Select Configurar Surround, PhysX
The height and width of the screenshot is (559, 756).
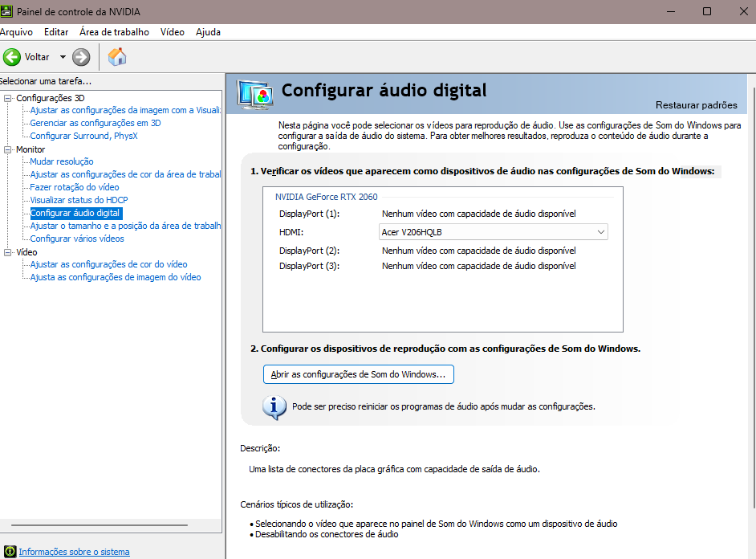click(x=84, y=136)
